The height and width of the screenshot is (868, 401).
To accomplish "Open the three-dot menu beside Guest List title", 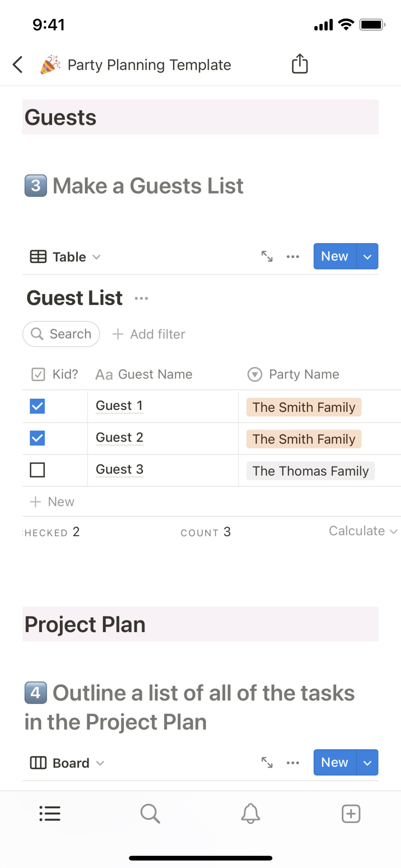I will click(x=142, y=298).
